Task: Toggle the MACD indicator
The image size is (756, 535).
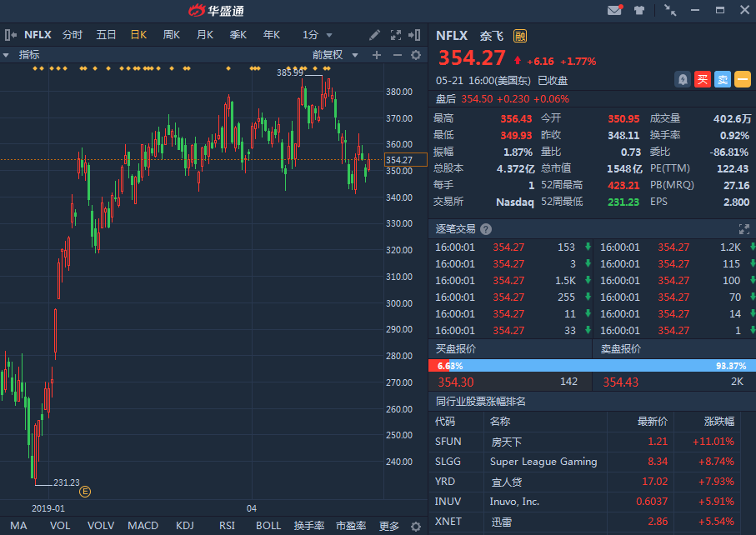Action: click(143, 526)
